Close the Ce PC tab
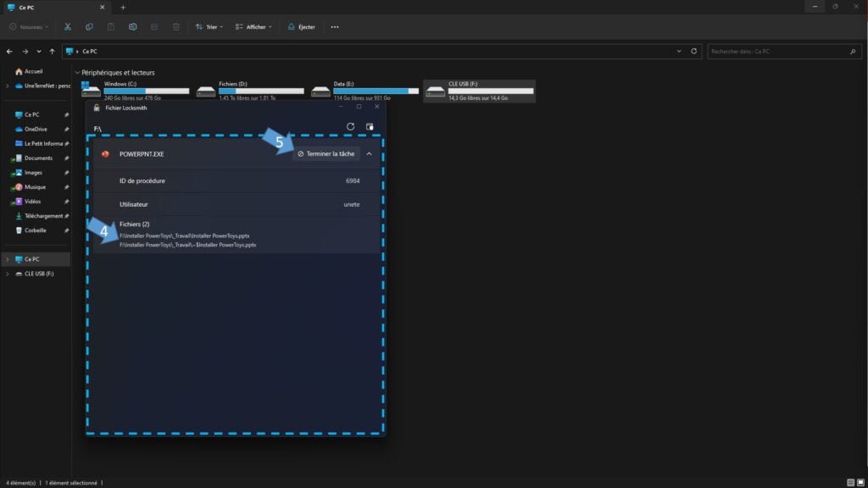This screenshot has width=868, height=488. (102, 7)
